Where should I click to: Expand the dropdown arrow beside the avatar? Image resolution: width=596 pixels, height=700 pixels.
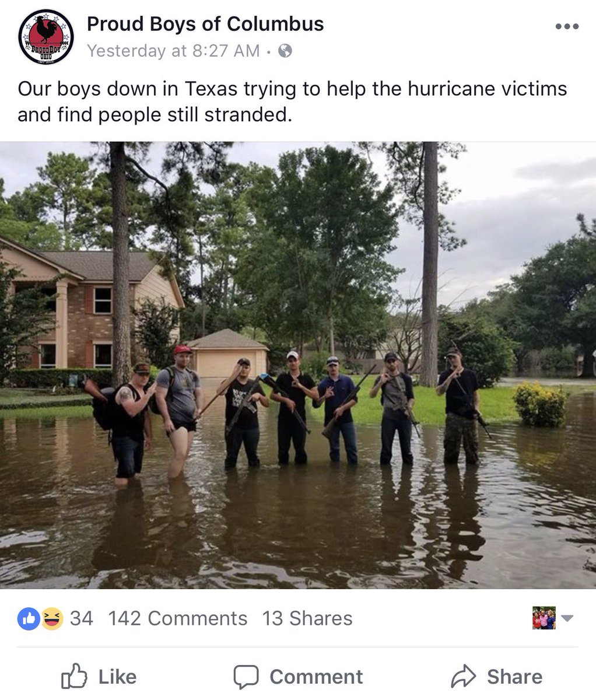pyautogui.click(x=567, y=618)
